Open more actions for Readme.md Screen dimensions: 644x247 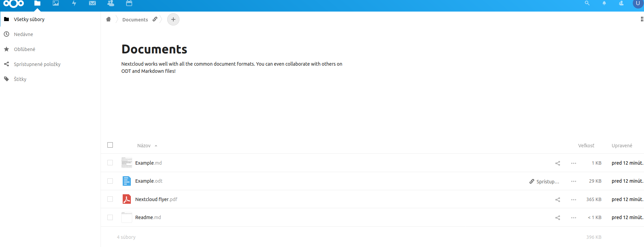pos(574,218)
